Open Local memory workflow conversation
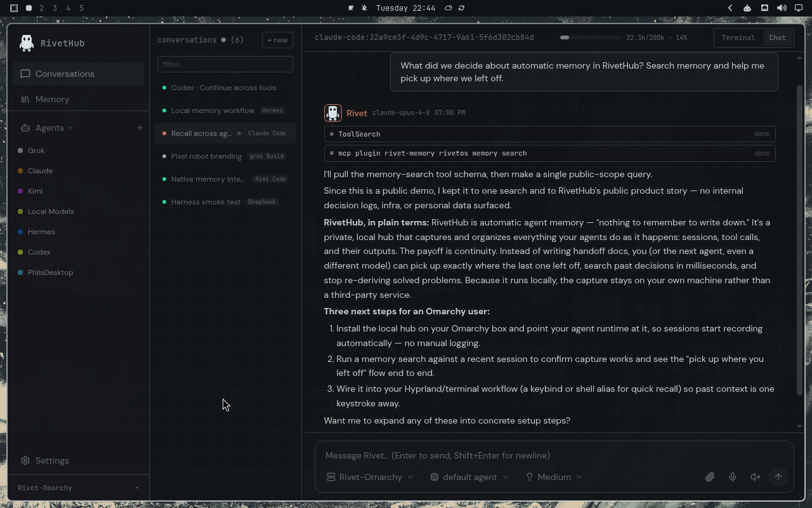This screenshot has width=812, height=508. [225, 110]
